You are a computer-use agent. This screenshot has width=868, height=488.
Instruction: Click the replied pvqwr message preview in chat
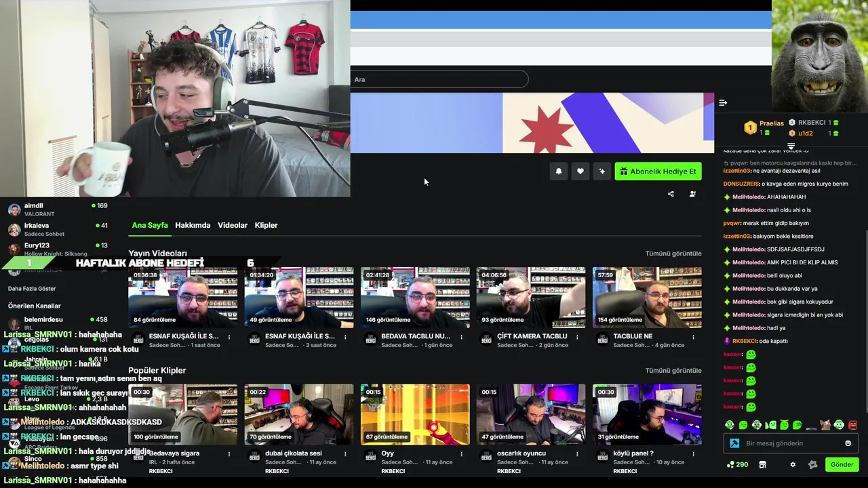point(791,163)
